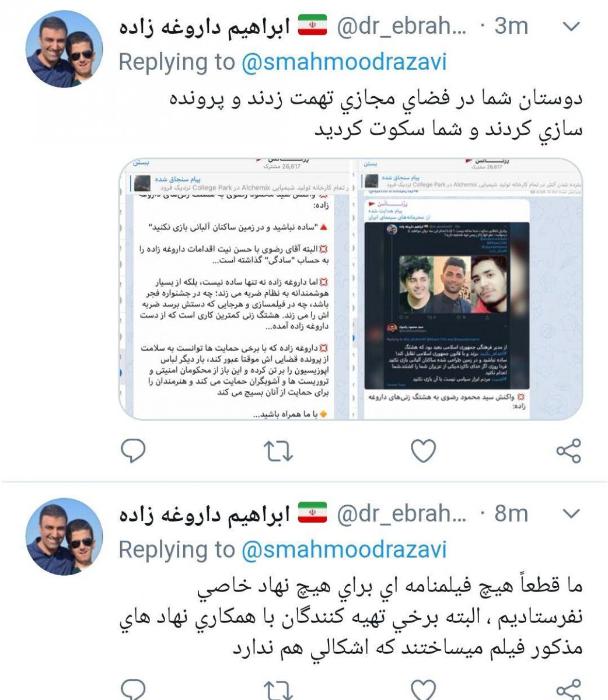
Task: Retweet the first tweet
Action: (x=278, y=451)
